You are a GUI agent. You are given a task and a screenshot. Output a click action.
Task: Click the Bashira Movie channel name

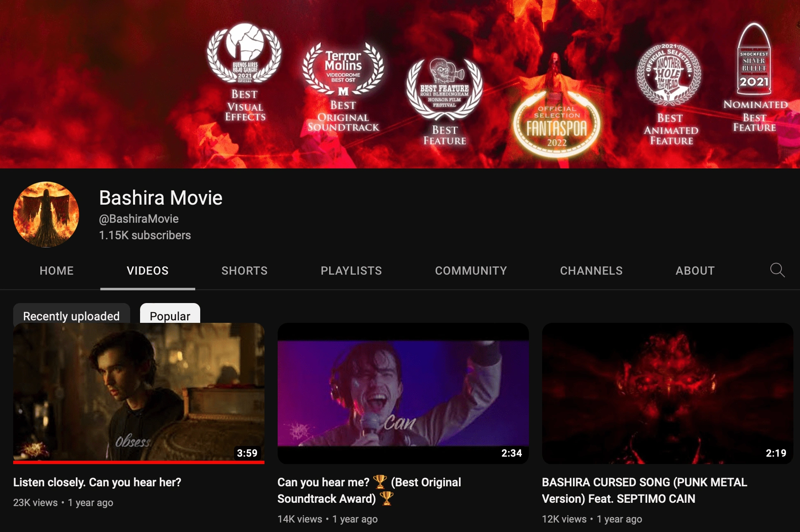pyautogui.click(x=160, y=198)
